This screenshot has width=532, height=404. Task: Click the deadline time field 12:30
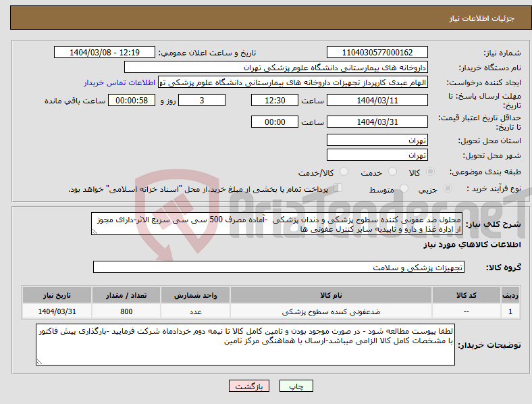[x=275, y=100]
